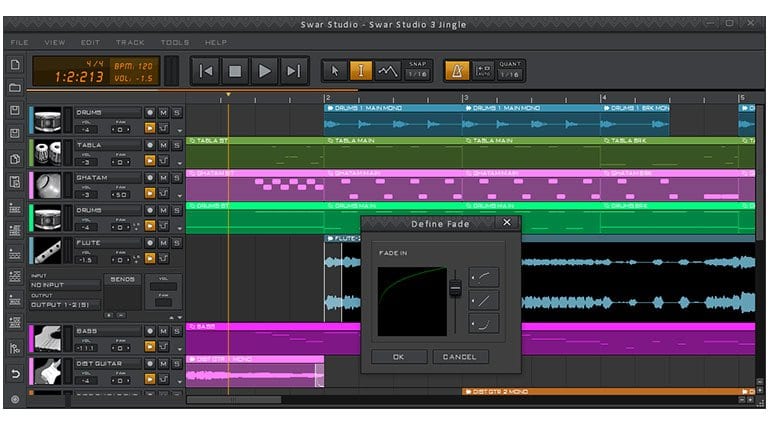Viewport: 770px width, 425px height.
Task: Open the VIEW menu
Action: (x=55, y=43)
